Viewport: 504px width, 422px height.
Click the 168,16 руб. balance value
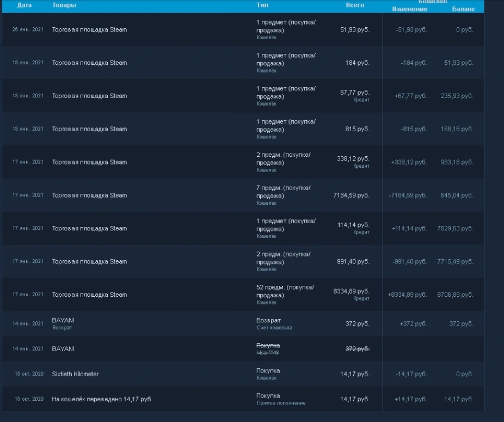[457, 129]
